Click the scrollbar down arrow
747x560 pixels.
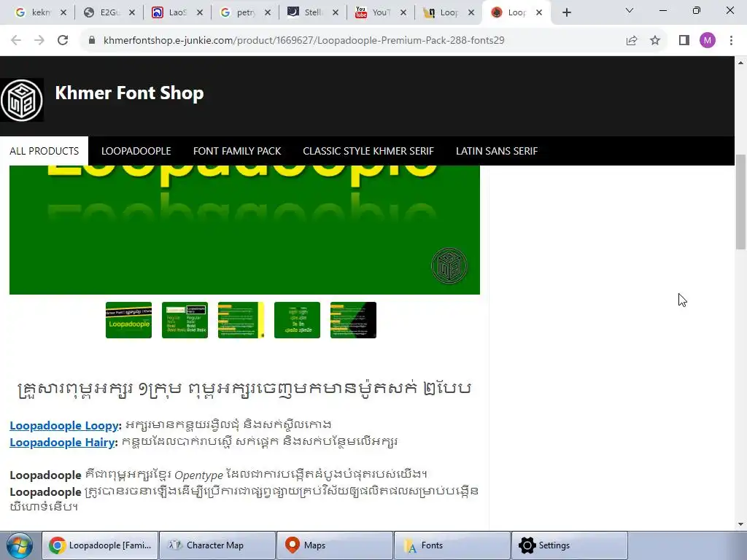pyautogui.click(x=741, y=524)
